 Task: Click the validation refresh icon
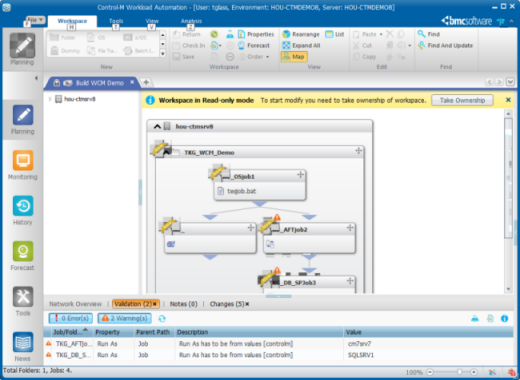pos(162,319)
